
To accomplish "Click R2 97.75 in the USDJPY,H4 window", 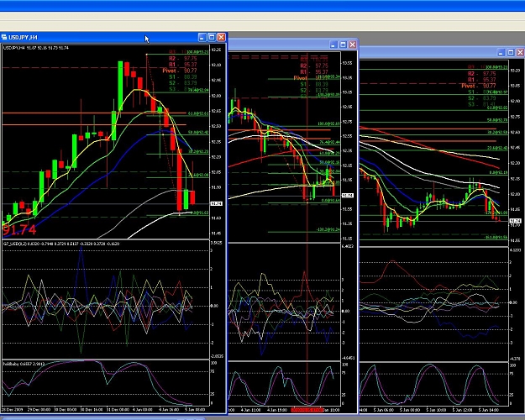I will (x=182, y=58).
